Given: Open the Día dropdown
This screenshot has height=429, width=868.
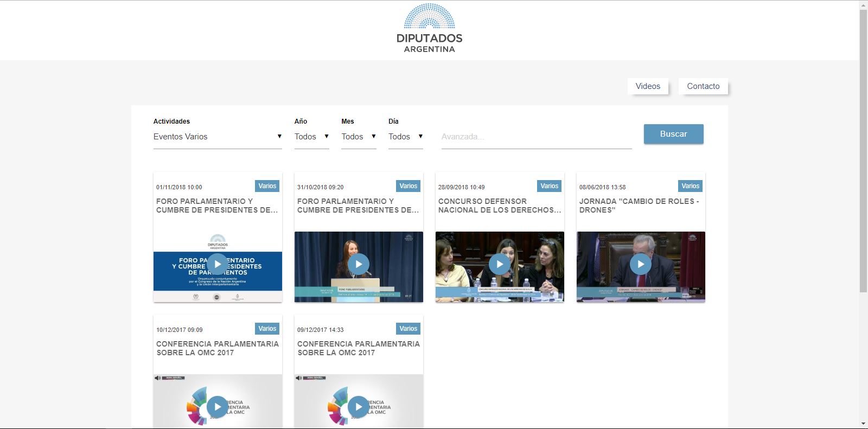Looking at the screenshot, I should tap(405, 137).
